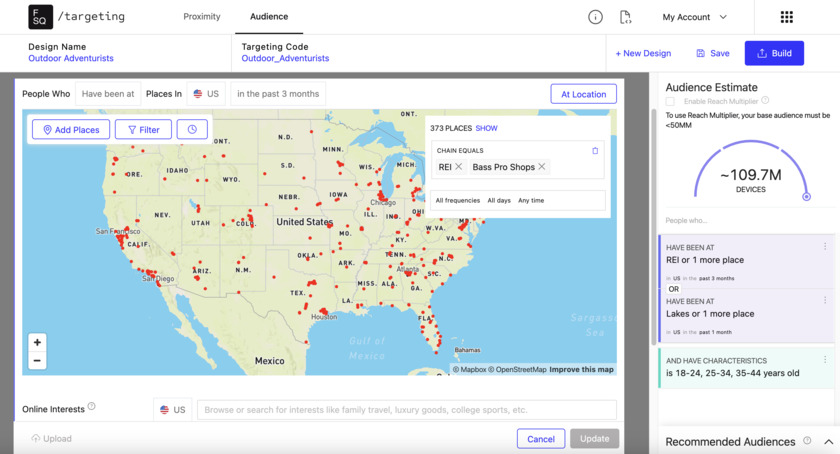This screenshot has width=840, height=454.
Task: Switch to the Audience tab
Action: point(269,17)
